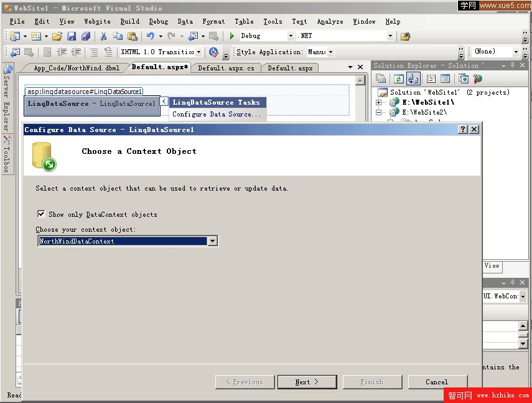532x403 pixels.
Task: Collapse the E:\WebSite2\ tree node
Action: point(379,112)
